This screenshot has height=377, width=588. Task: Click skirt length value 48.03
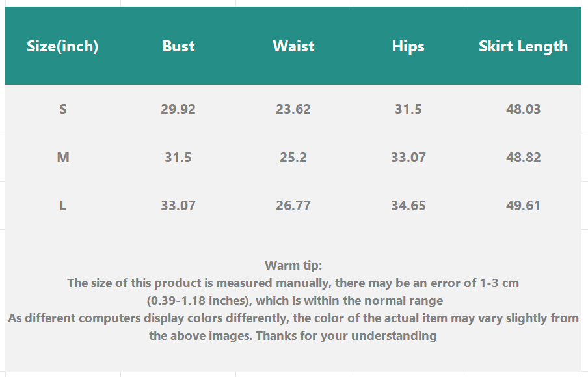(523, 109)
